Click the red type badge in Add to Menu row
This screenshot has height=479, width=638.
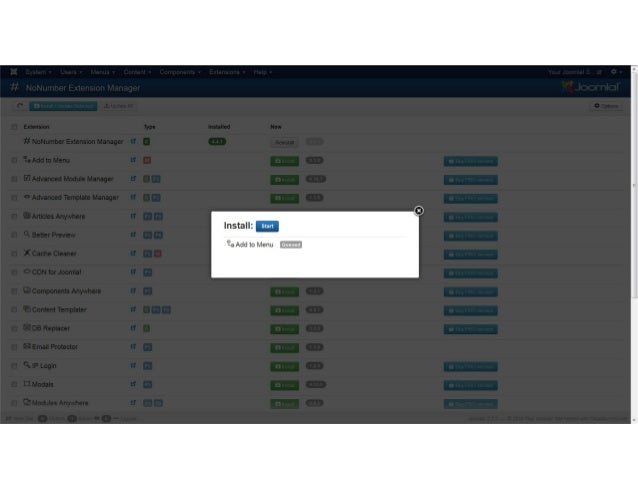point(147,160)
